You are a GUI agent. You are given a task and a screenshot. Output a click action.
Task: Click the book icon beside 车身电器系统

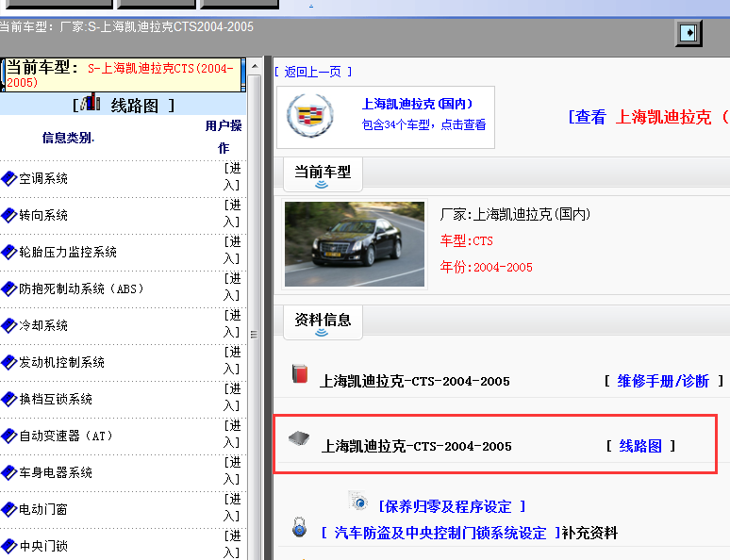click(x=8, y=472)
